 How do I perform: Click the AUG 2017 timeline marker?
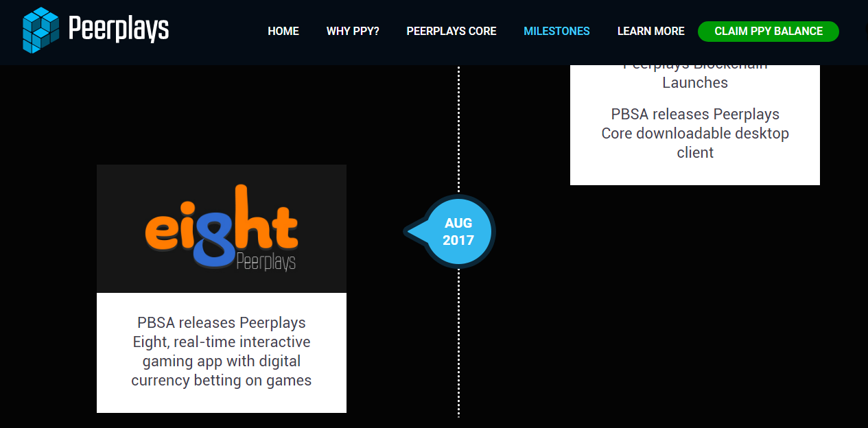coord(458,232)
